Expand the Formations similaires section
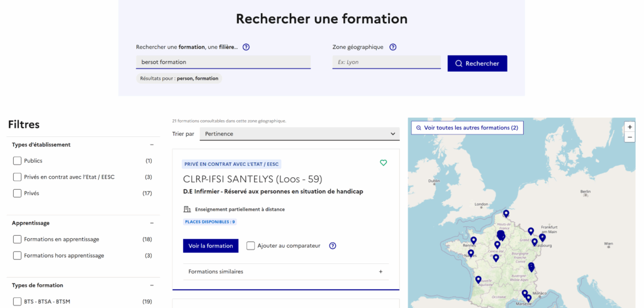 (380, 272)
